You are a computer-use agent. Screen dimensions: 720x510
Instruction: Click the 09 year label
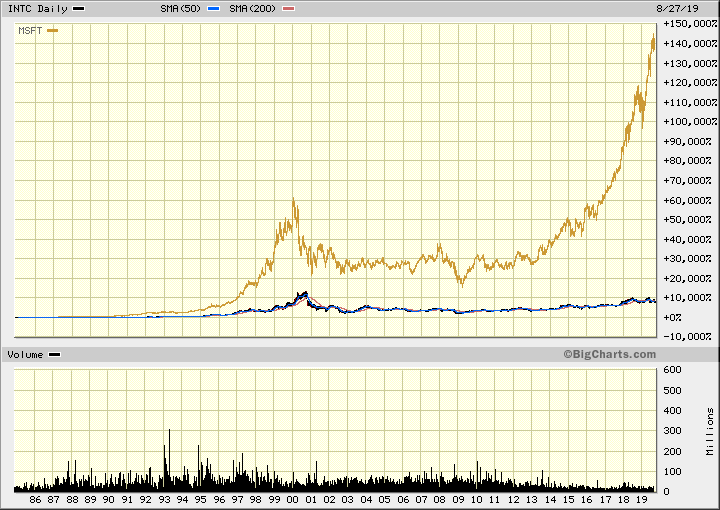[x=458, y=500]
